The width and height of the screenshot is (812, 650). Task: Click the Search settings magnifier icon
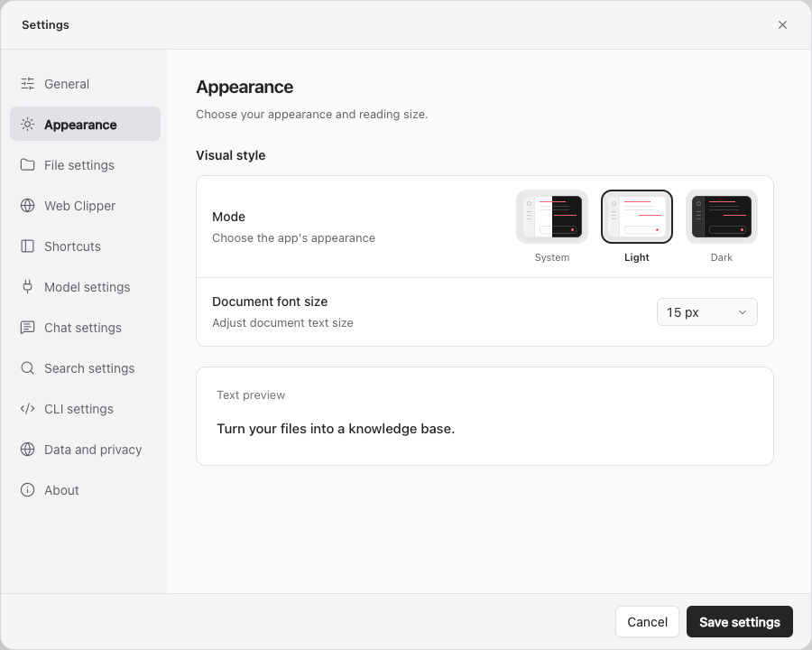coord(27,368)
